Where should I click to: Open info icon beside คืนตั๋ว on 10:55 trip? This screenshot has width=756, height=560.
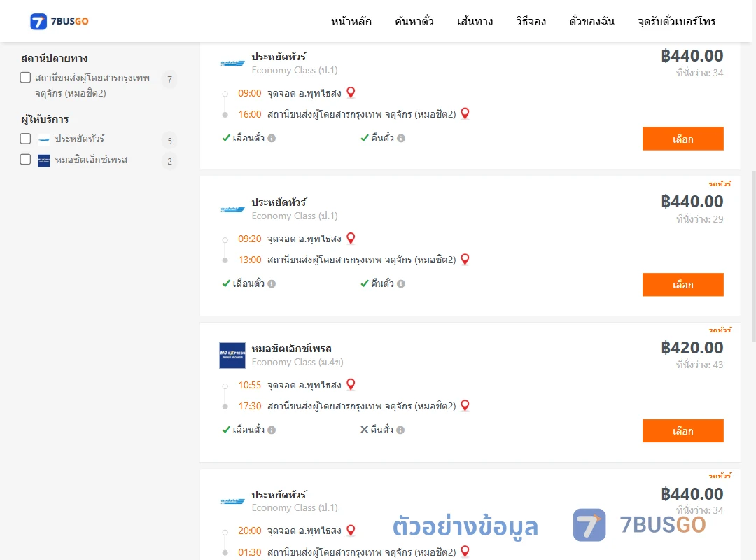pyautogui.click(x=400, y=430)
